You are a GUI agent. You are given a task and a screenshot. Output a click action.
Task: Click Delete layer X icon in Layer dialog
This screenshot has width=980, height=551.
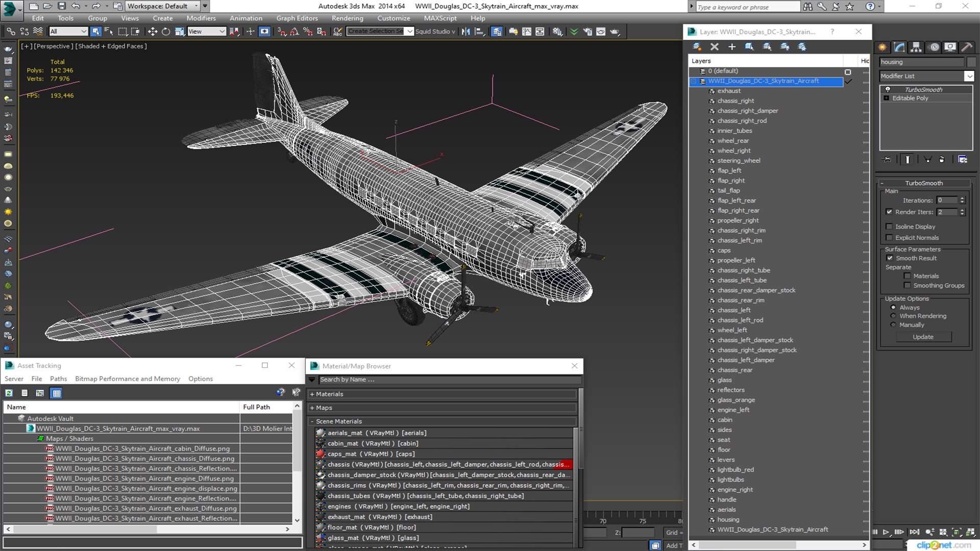click(715, 47)
